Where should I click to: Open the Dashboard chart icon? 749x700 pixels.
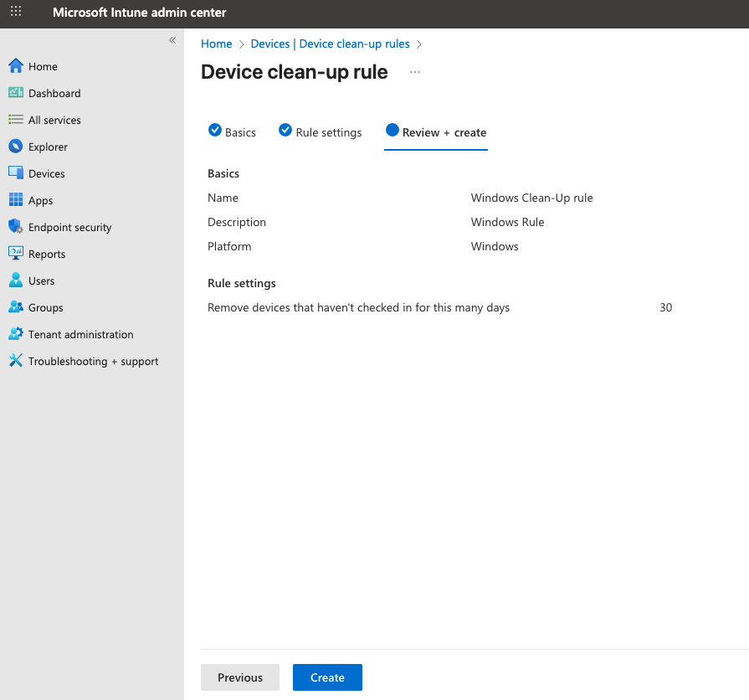[x=15, y=93]
